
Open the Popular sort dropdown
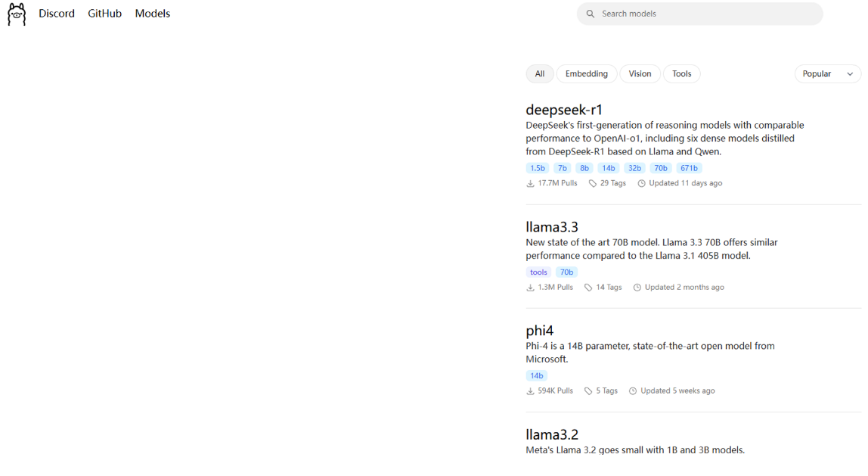pyautogui.click(x=828, y=73)
